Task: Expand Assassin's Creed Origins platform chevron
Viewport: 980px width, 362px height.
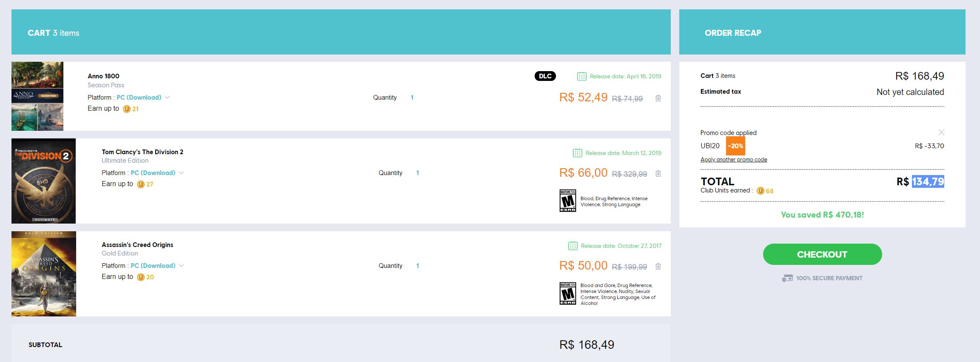Action: (x=181, y=266)
